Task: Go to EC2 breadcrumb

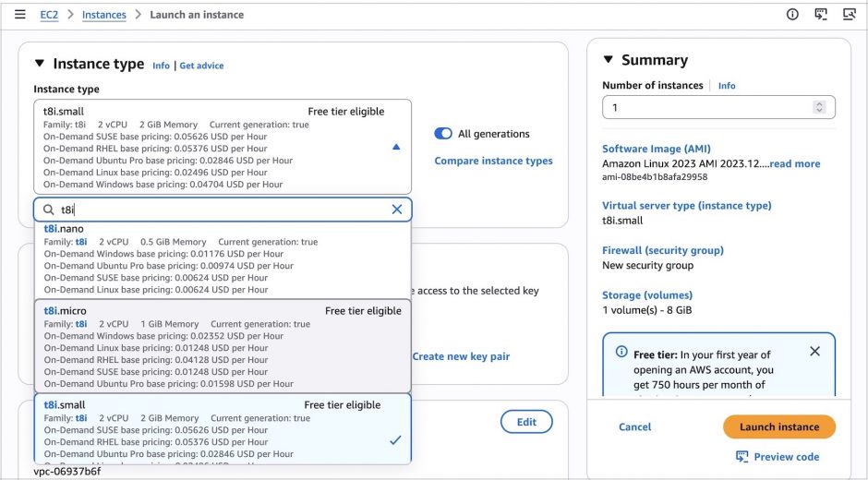Action: coord(49,15)
